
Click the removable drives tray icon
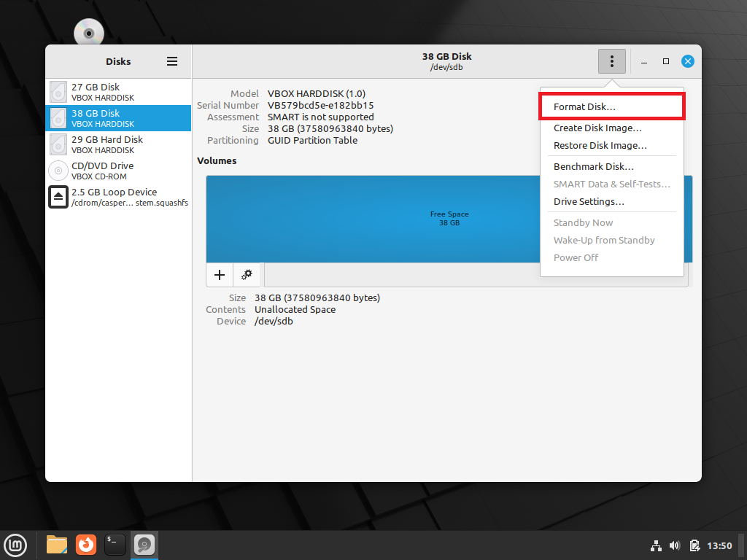click(694, 545)
